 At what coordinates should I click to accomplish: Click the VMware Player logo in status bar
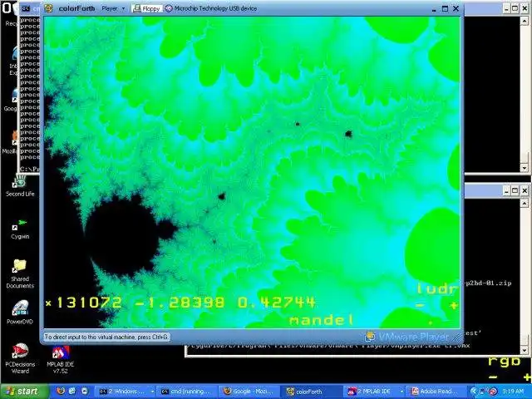pyautogui.click(x=406, y=337)
